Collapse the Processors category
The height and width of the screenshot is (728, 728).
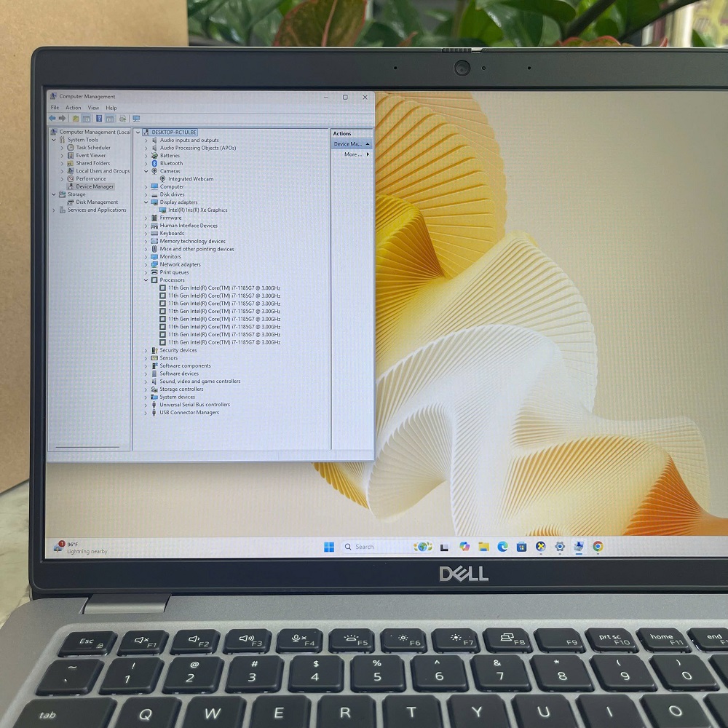pyautogui.click(x=146, y=280)
